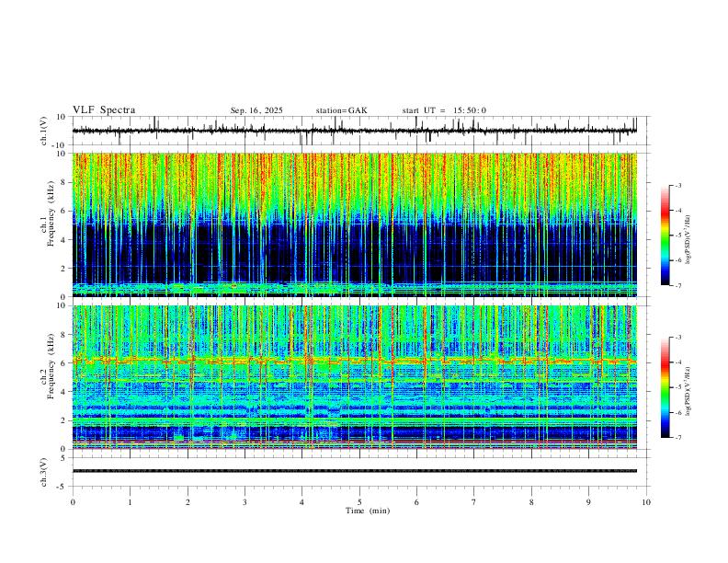
Task: Click the "6" kHz tick on ch.2 frequency axis
Action: 64,362
